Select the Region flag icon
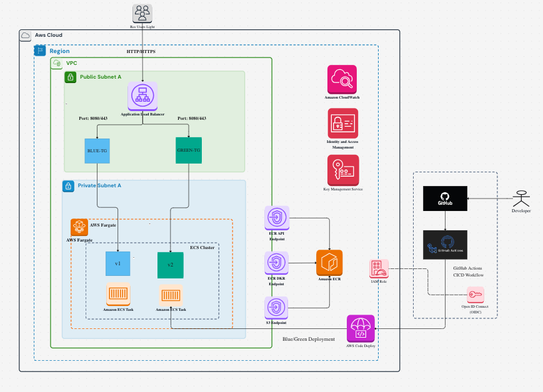 tap(40, 51)
